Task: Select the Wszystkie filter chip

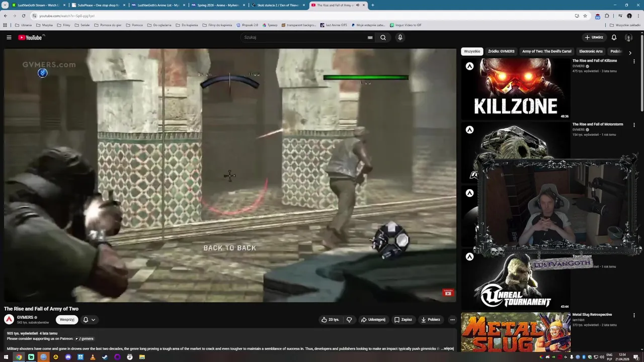Action: (472, 51)
